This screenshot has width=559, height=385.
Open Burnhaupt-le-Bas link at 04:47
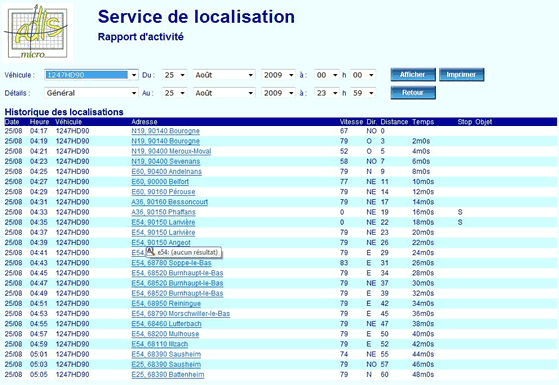[177, 283]
